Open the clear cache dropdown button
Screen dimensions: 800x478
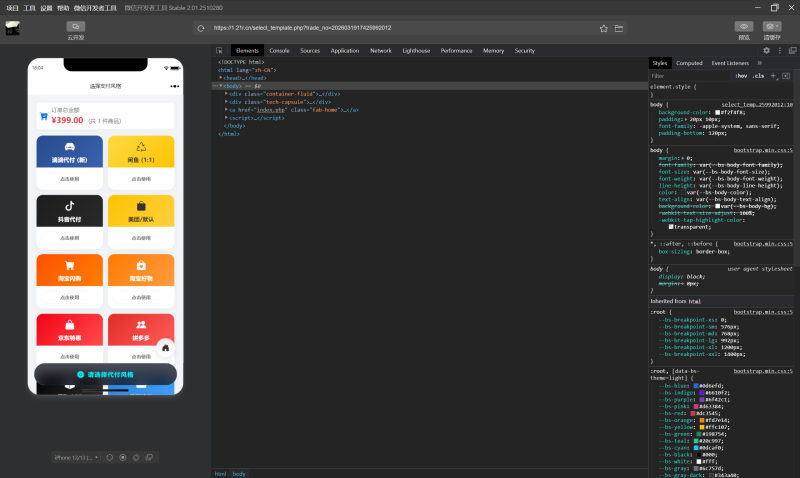click(x=772, y=27)
